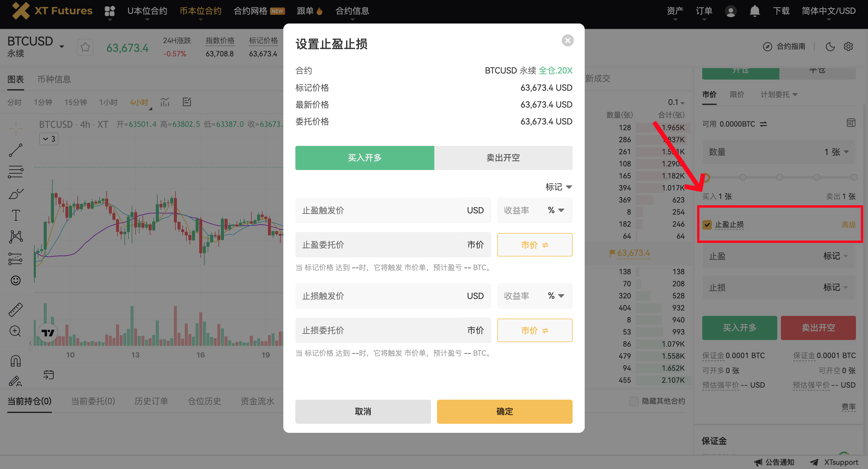The width and height of the screenshot is (868, 469).
Task: Select the ruler measure tool
Action: (16, 310)
